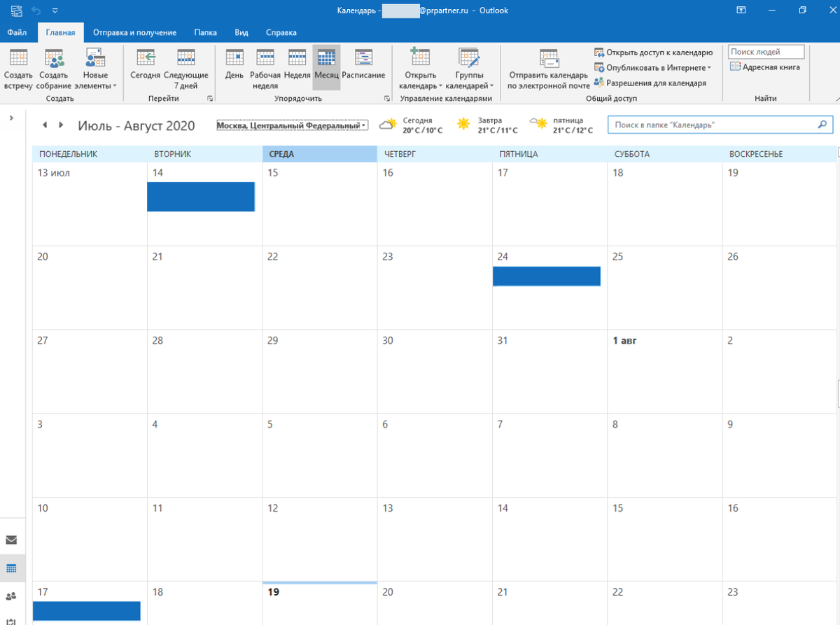Screen dimensions: 840x625
Task: Click the пятница weather forecast
Action: click(563, 125)
